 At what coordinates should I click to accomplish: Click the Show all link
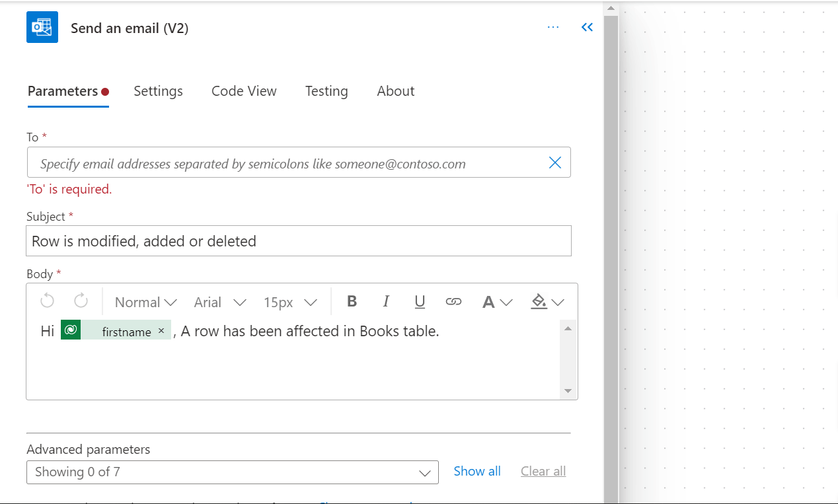click(x=476, y=471)
